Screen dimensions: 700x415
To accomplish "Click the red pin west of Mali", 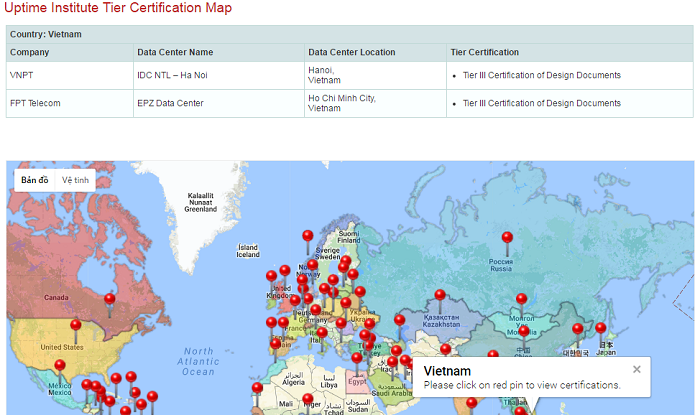I will (x=257, y=388).
